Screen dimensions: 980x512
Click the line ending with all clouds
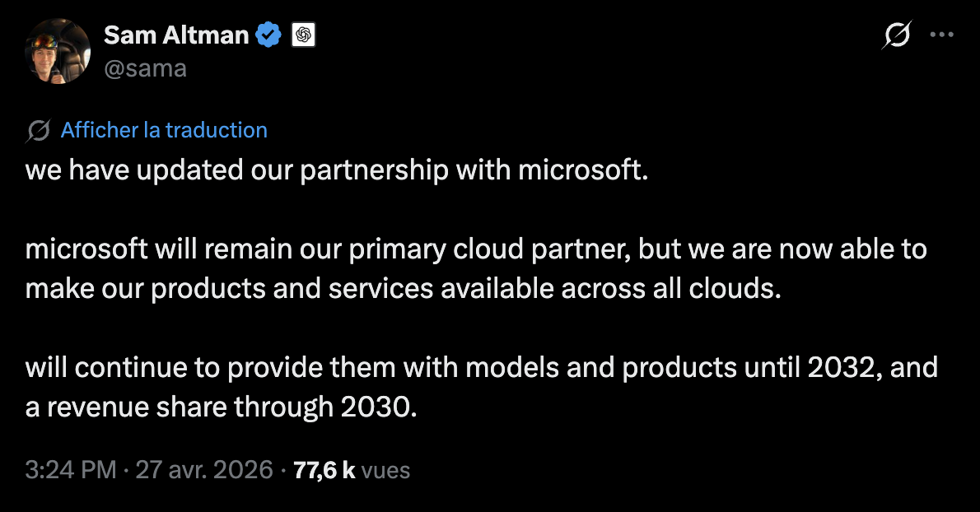(402, 288)
